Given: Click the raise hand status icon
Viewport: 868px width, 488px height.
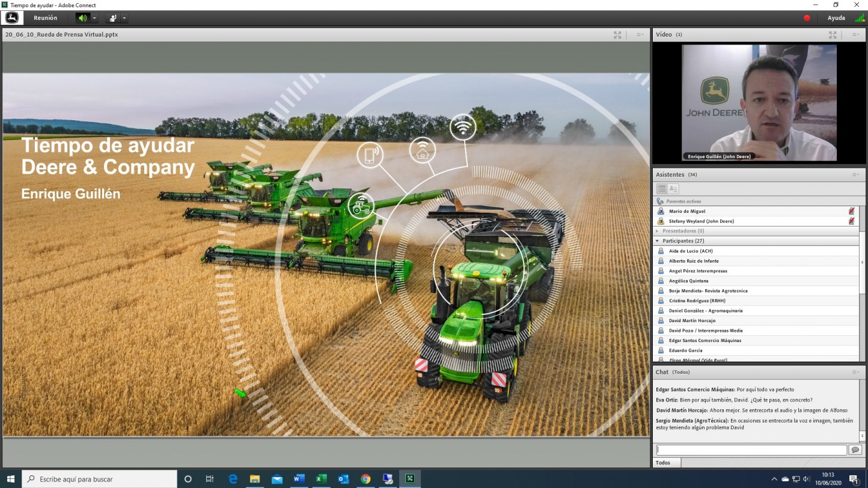Looking at the screenshot, I should 112,18.
